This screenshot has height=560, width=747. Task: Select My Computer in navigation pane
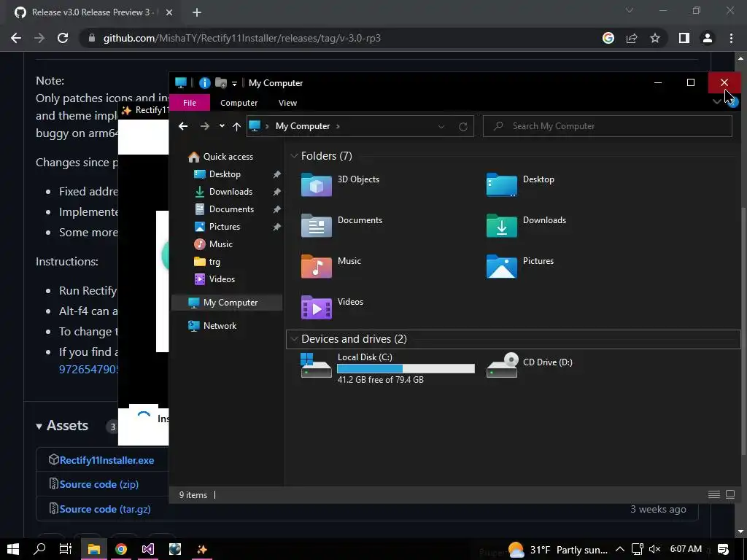228,303
